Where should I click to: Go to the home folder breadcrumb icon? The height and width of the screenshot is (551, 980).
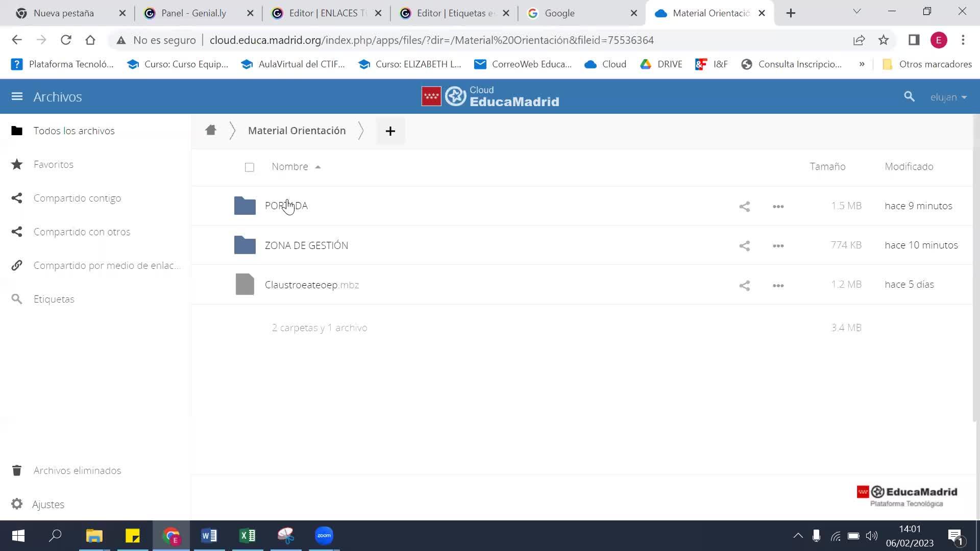210,131
